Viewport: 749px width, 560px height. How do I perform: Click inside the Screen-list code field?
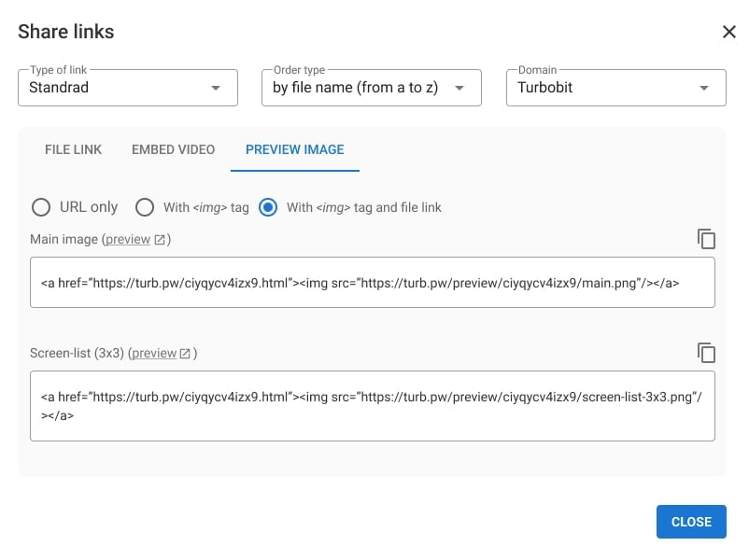[x=372, y=406]
